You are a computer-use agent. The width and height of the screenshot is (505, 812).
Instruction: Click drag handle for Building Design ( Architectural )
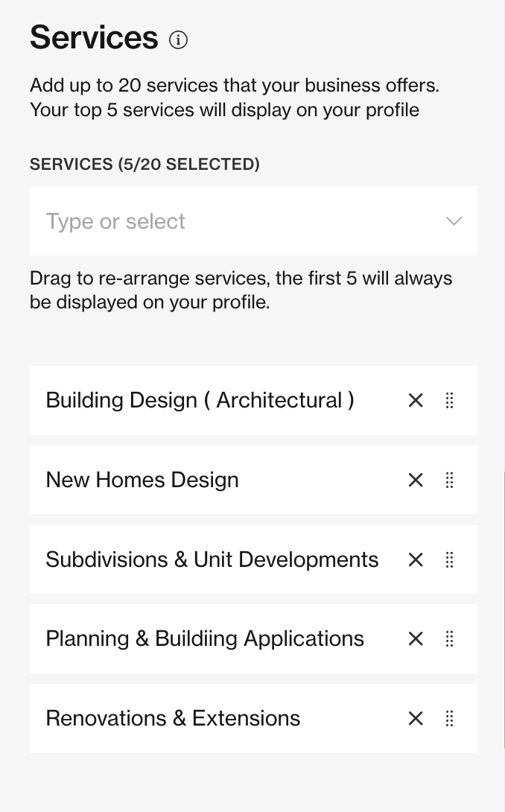[449, 401]
